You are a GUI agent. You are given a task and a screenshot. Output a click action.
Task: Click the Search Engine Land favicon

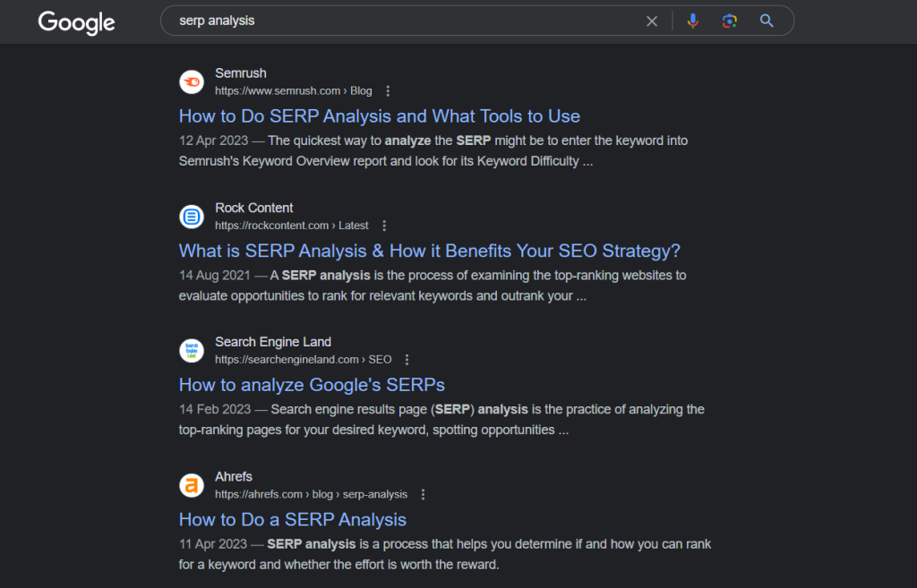click(191, 350)
